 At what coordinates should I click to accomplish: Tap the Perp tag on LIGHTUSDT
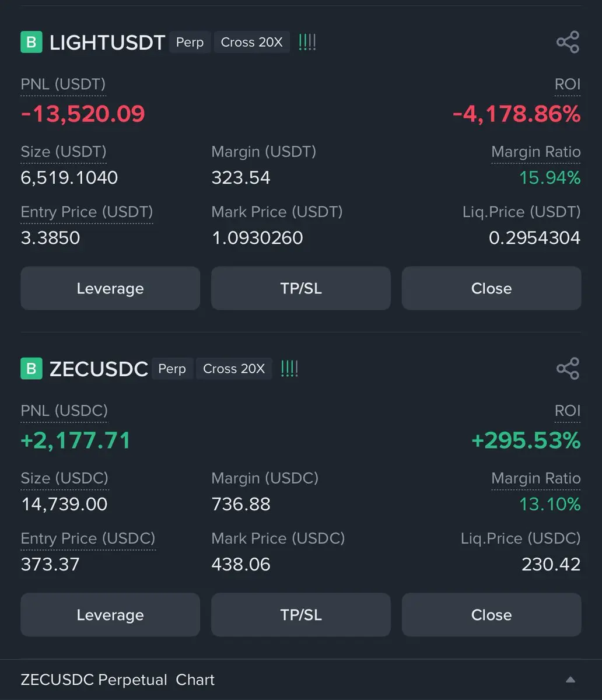coord(190,42)
